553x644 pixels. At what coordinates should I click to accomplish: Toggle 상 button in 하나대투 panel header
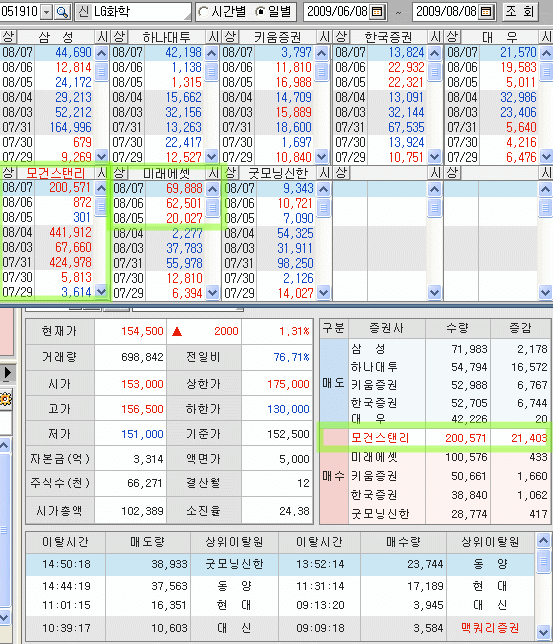119,37
